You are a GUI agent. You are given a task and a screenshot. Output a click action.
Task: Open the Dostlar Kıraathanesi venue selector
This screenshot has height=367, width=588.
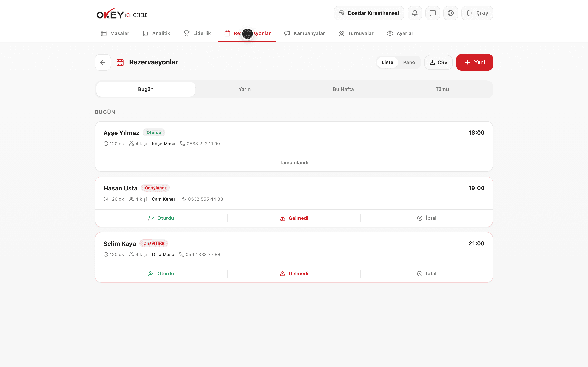tap(369, 13)
